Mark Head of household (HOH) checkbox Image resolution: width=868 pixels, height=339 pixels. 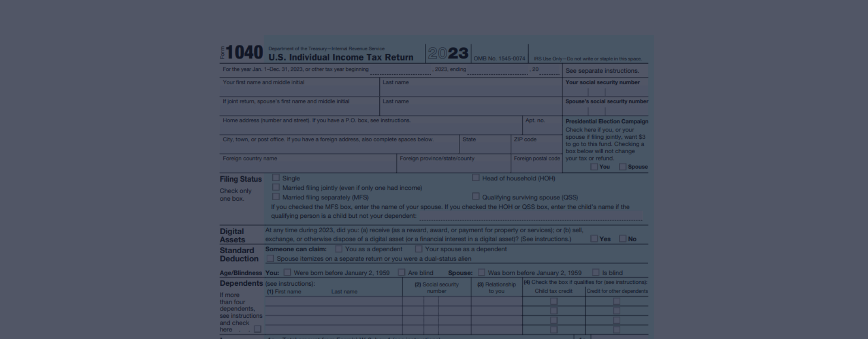coord(476,178)
